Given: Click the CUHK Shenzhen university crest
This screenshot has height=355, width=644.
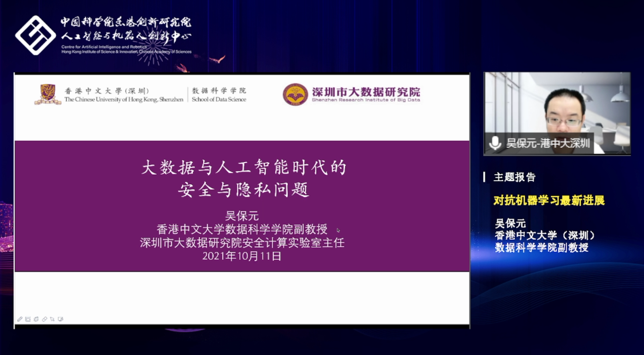Looking at the screenshot, I should (x=48, y=94).
